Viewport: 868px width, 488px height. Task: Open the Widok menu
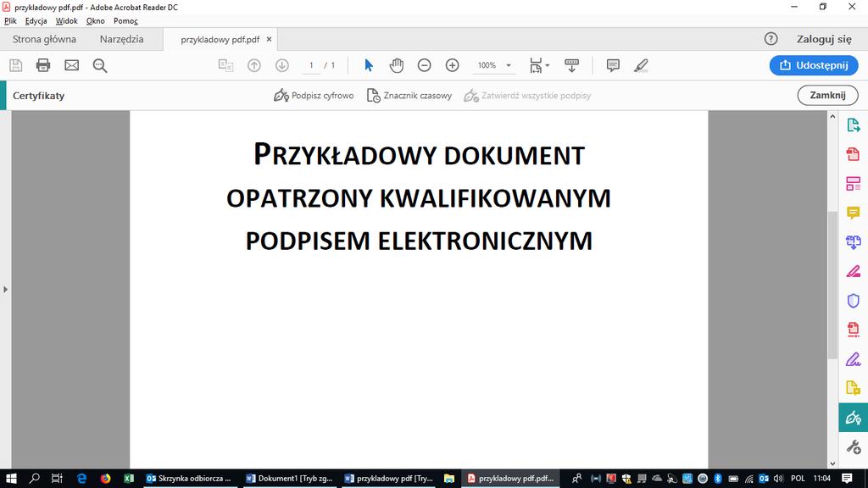[x=66, y=20]
